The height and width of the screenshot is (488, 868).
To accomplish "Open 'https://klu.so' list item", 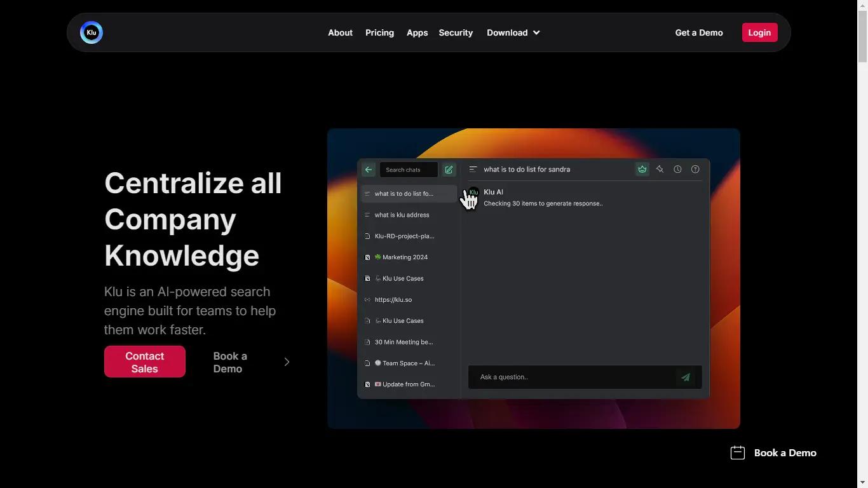I will 409,300.
